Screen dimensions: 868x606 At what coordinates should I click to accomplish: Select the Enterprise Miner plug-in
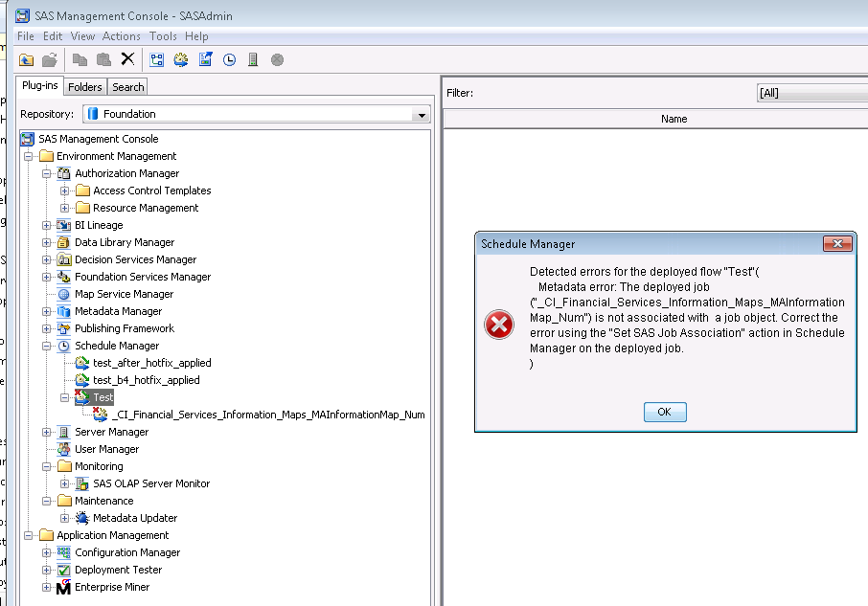112,587
